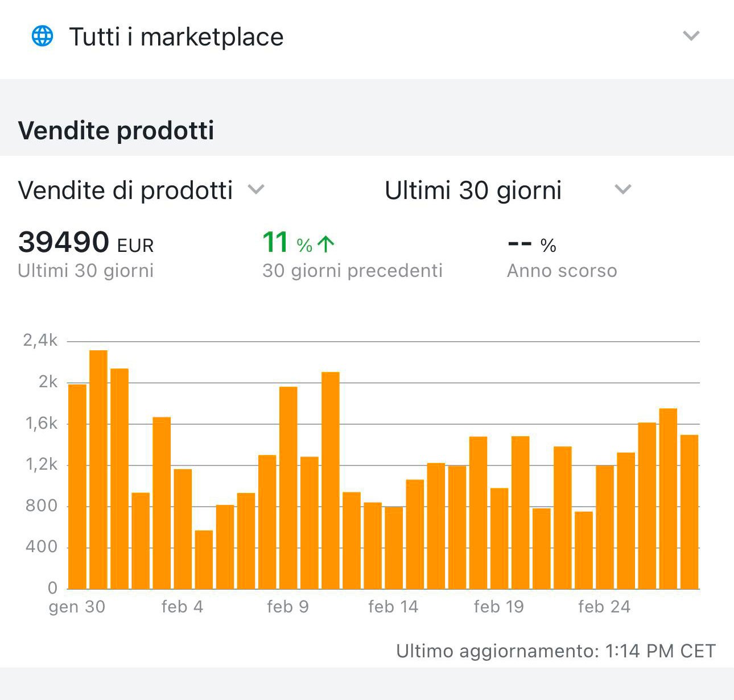Click the 30 giorni precedenti label
The height and width of the screenshot is (700, 734).
(352, 271)
